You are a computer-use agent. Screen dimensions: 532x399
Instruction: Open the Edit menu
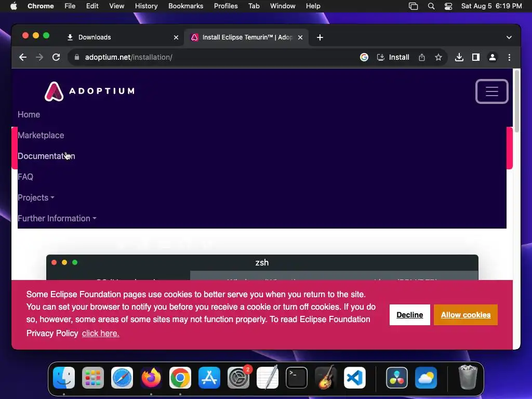tap(92, 6)
